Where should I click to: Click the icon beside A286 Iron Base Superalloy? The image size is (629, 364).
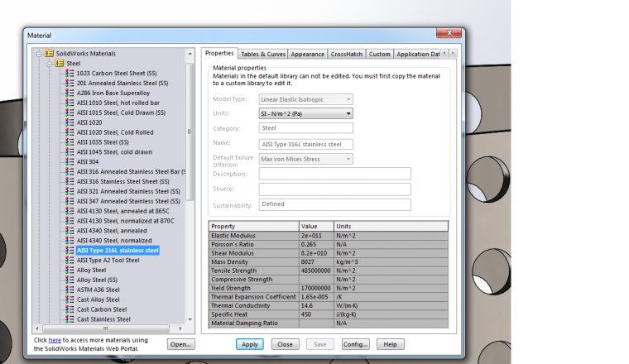coord(70,93)
